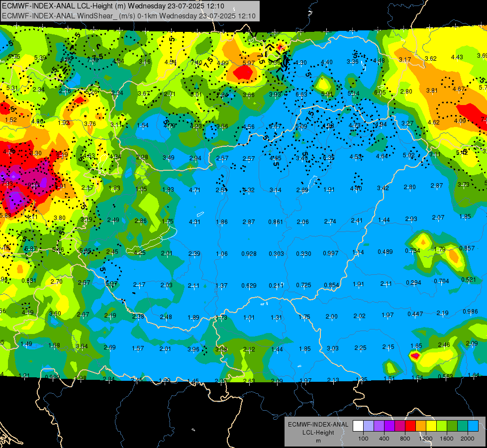Click the wind shear value 0.928
Screen dimensions: 487x448
[x=249, y=254]
